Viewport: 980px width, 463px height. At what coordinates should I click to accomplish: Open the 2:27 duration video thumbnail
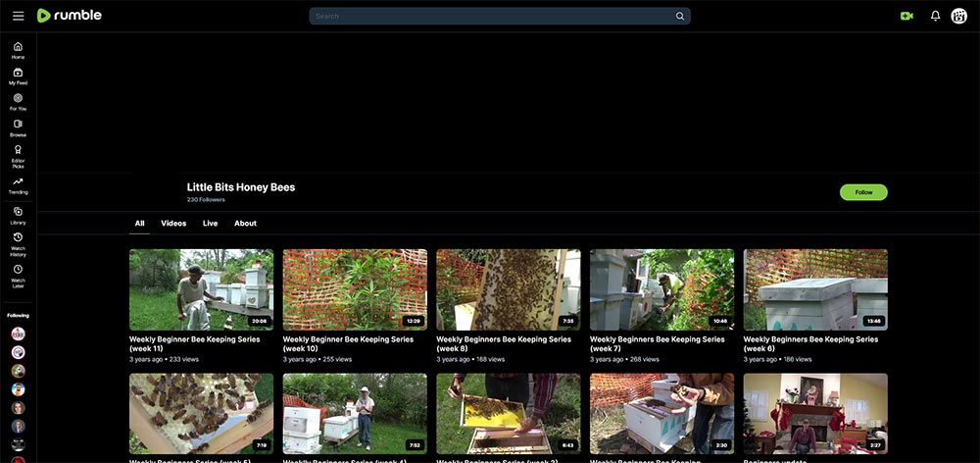(815, 414)
